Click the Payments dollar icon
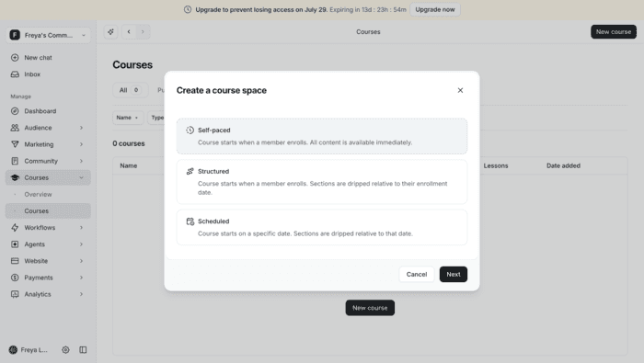 click(x=15, y=278)
